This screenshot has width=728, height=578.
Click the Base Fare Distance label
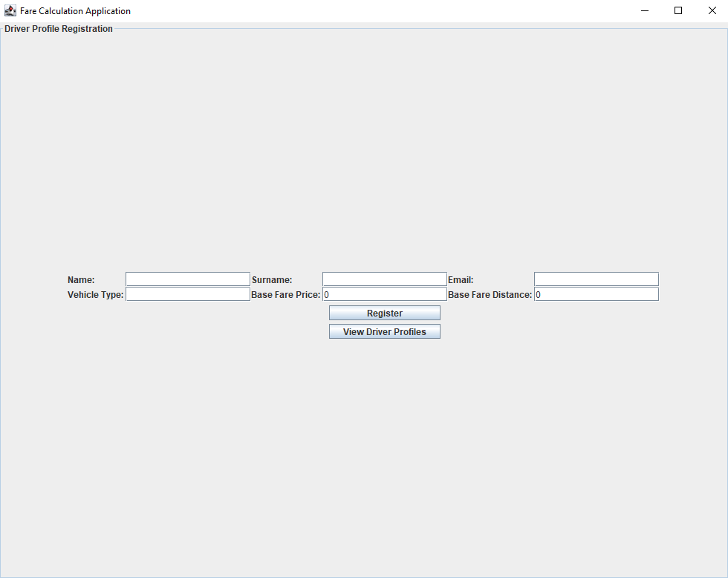pyautogui.click(x=490, y=294)
